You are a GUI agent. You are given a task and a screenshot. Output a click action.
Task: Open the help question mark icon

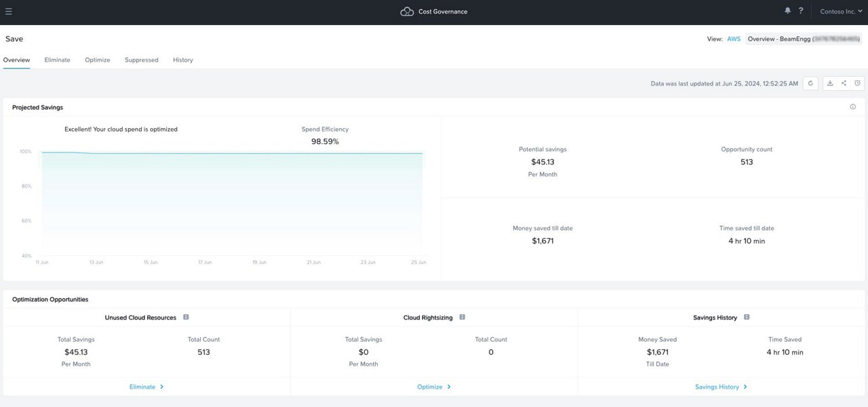click(x=800, y=10)
